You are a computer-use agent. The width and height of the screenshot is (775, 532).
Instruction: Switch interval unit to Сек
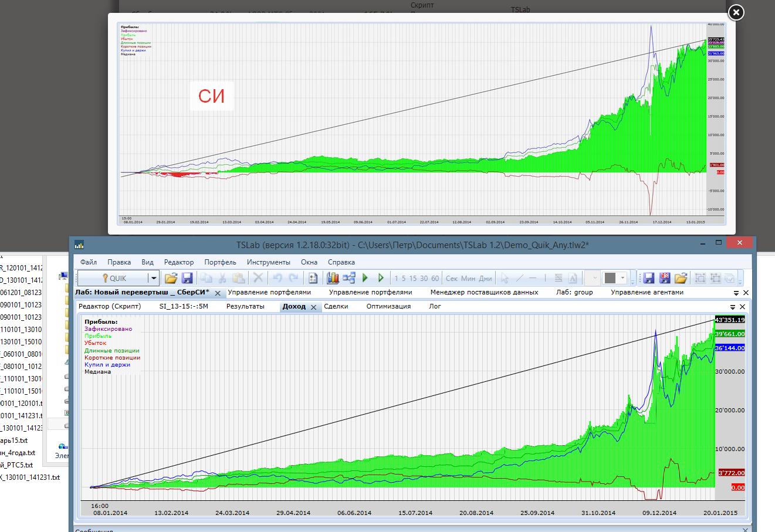452,279
